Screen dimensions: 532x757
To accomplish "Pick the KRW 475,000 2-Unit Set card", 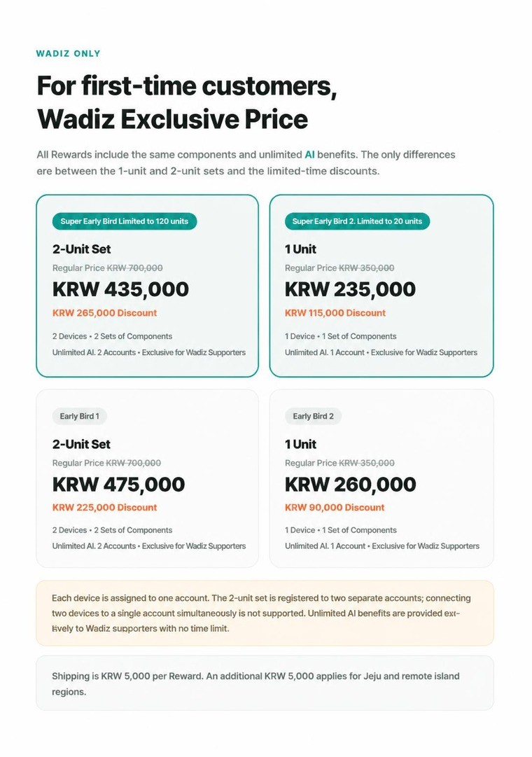I will click(x=147, y=478).
